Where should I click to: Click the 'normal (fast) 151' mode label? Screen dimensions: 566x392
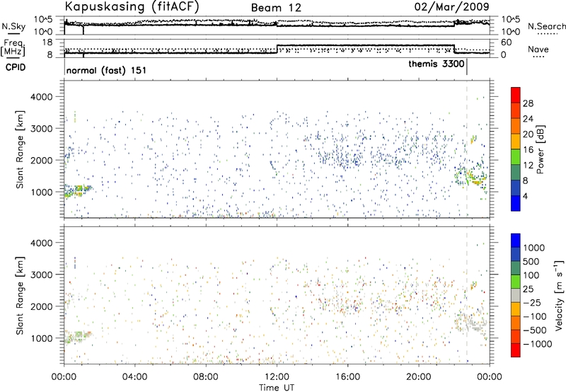point(107,70)
